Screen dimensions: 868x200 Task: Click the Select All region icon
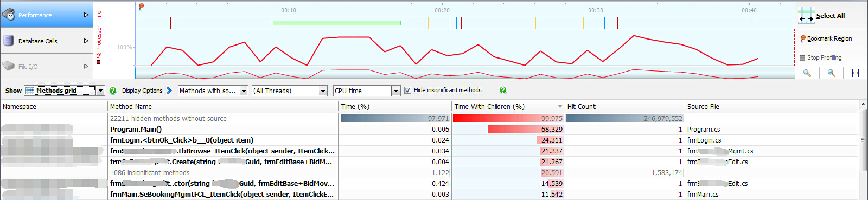[x=806, y=16]
